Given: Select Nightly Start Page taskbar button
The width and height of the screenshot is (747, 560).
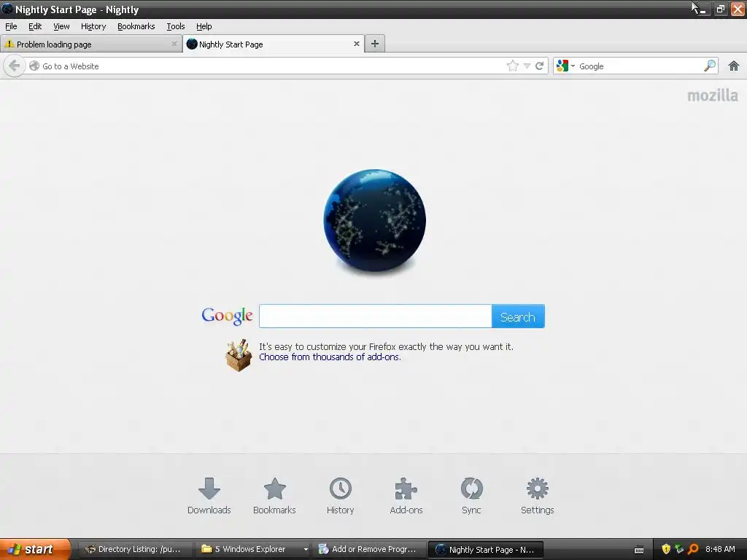Looking at the screenshot, I should click(486, 550).
